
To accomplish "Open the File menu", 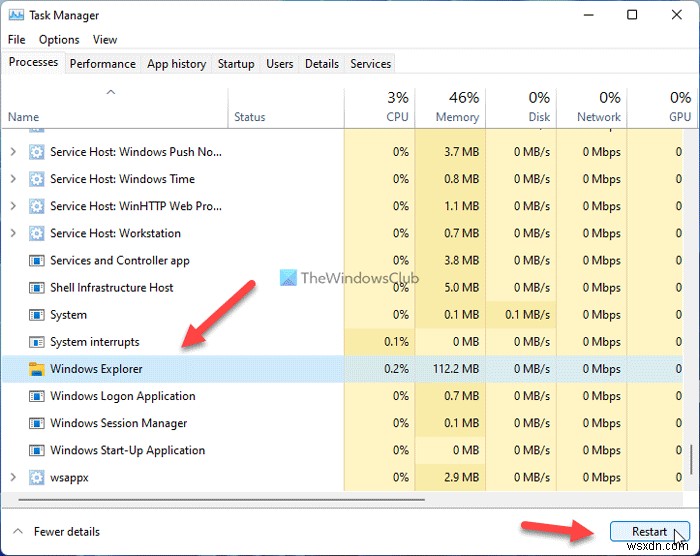I will pyautogui.click(x=17, y=40).
